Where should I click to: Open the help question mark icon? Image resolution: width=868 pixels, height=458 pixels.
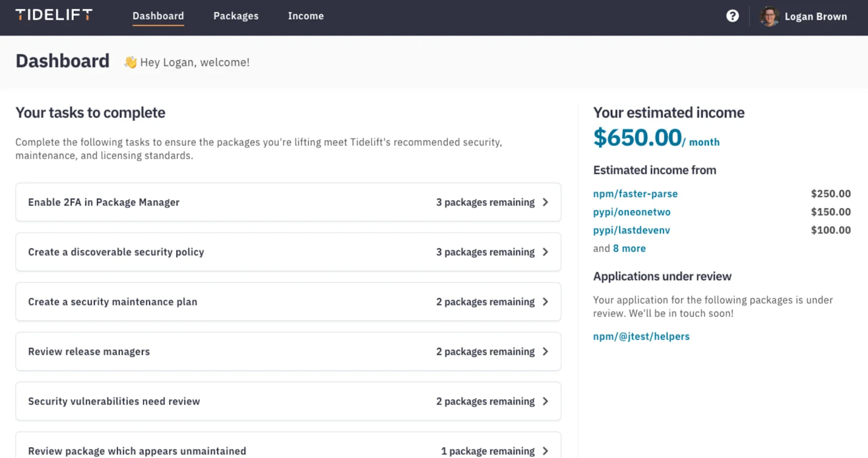tap(732, 16)
